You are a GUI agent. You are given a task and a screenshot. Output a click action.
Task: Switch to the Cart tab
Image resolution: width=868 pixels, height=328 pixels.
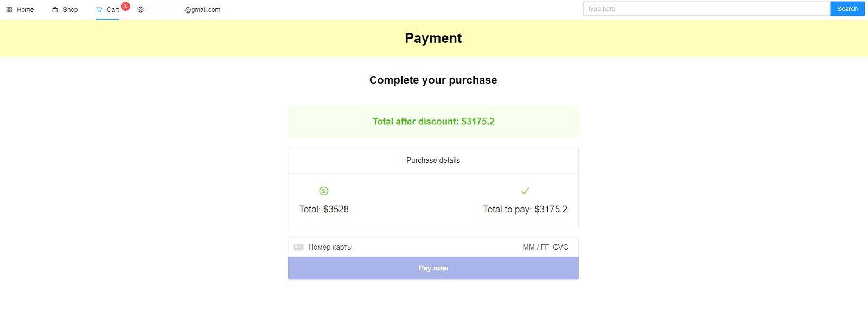click(112, 9)
